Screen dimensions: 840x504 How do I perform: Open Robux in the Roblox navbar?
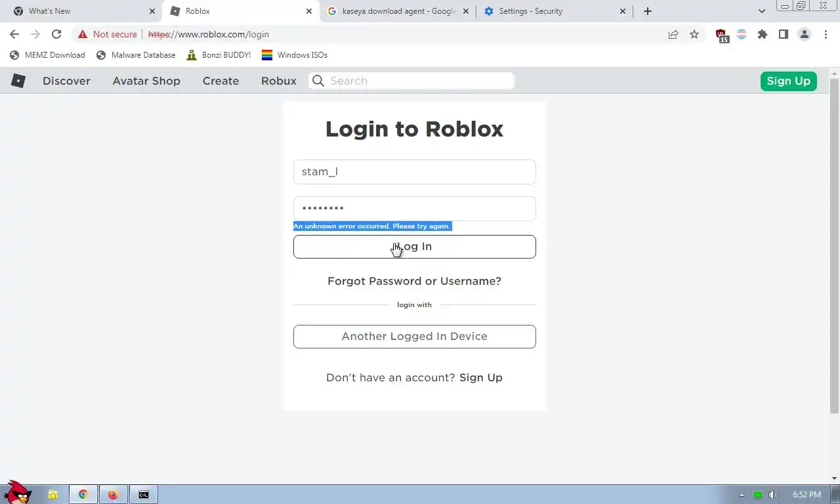279,81
